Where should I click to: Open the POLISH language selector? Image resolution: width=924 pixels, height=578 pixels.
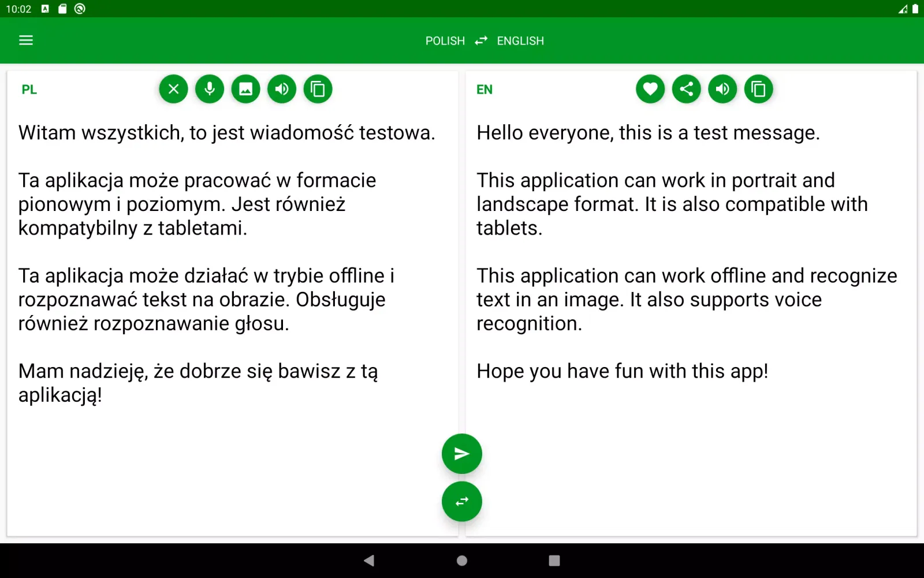coord(445,40)
